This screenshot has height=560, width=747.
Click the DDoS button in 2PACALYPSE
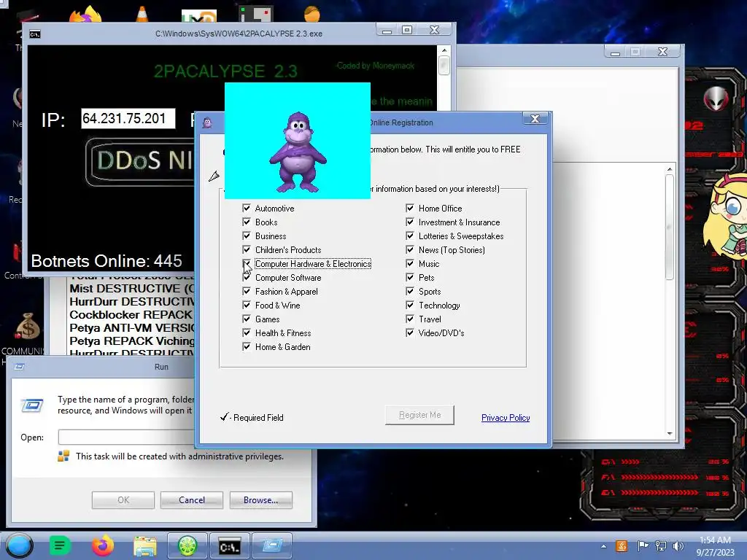tap(141, 161)
